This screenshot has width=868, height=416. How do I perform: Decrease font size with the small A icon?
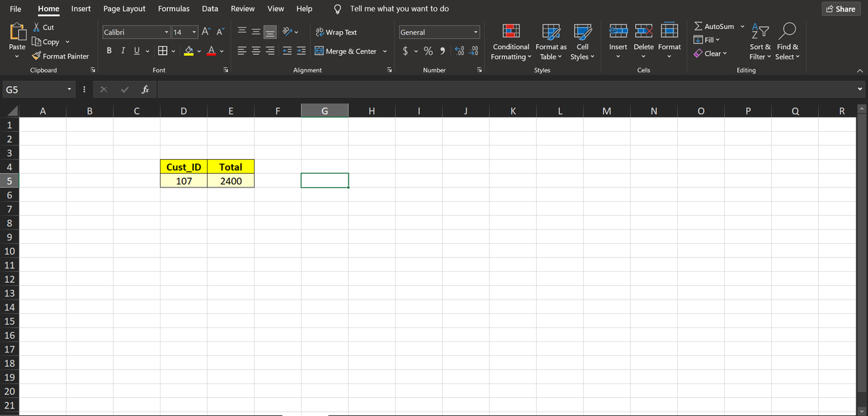tap(219, 32)
